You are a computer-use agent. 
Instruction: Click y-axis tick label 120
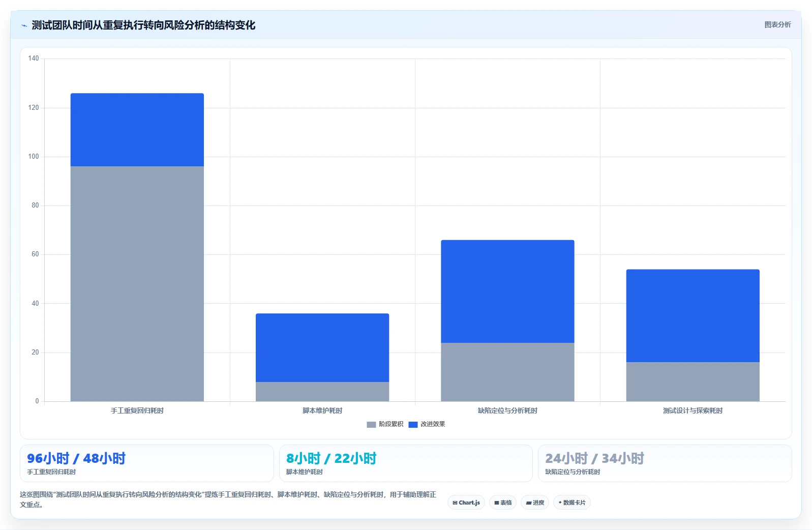tap(34, 108)
